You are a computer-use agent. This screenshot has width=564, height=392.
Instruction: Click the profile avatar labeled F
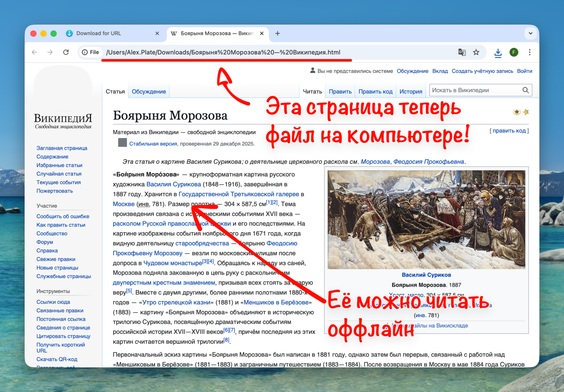514,52
